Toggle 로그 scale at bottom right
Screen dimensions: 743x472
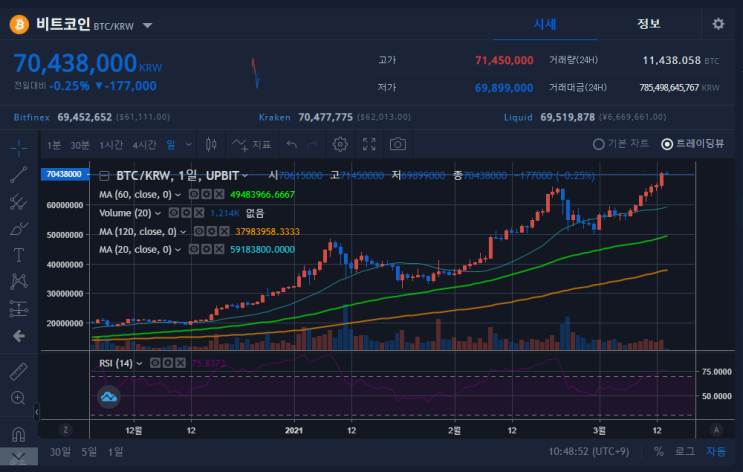coord(685,452)
